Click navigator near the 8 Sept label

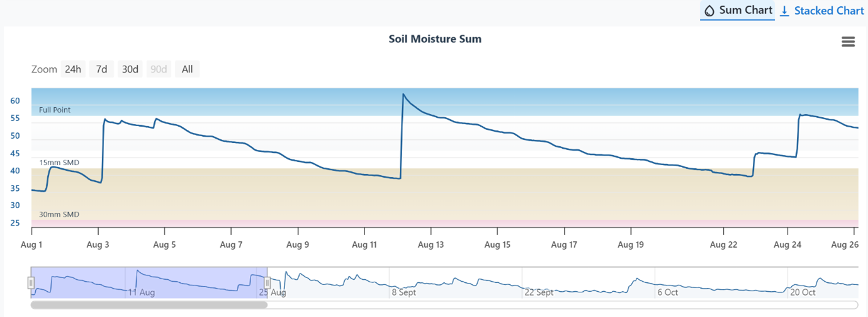(x=403, y=292)
